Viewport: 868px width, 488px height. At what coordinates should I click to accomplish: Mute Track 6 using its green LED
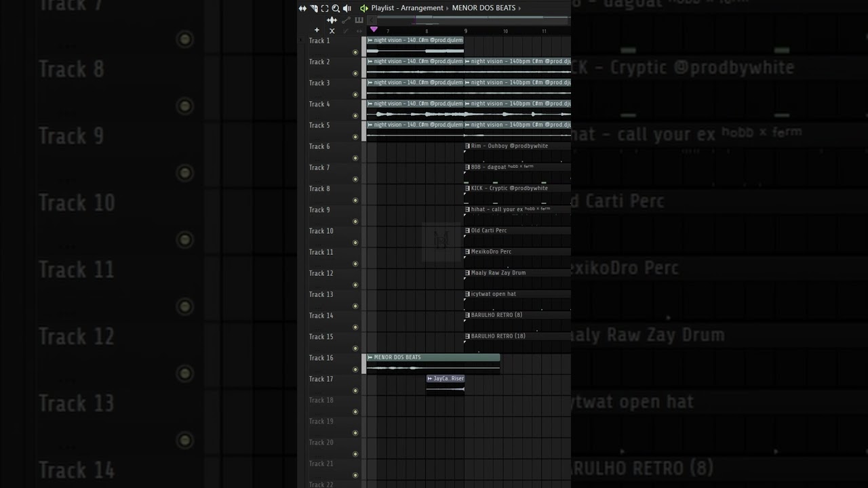coord(355,158)
